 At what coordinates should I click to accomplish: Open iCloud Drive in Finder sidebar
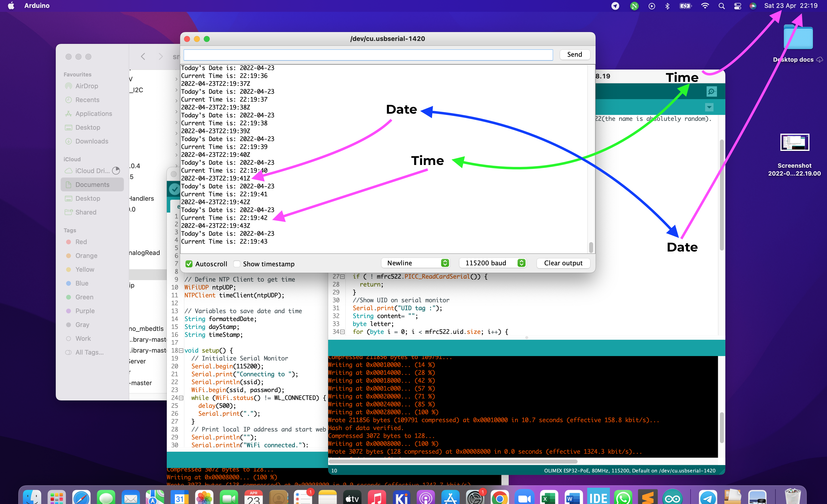click(x=92, y=171)
